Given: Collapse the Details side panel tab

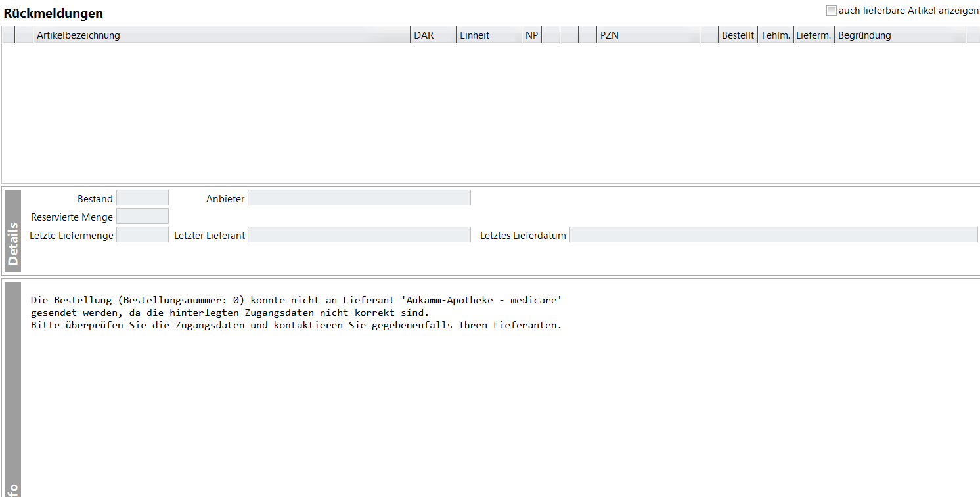Looking at the screenshot, I should point(12,231).
